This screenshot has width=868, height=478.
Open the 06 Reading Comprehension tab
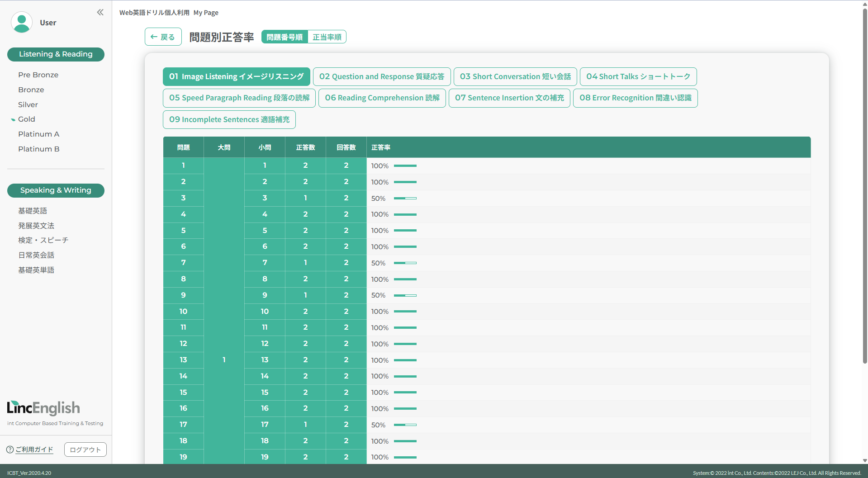pos(382,98)
